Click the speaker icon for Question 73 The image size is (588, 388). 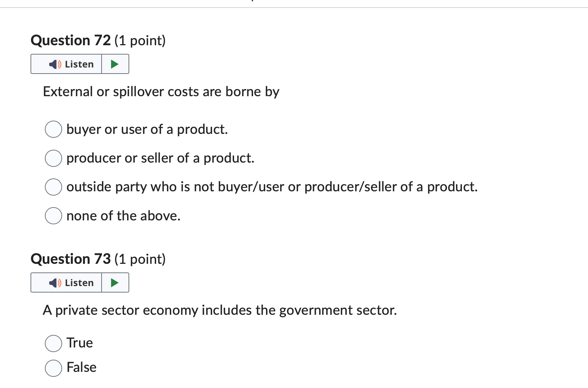(x=54, y=282)
